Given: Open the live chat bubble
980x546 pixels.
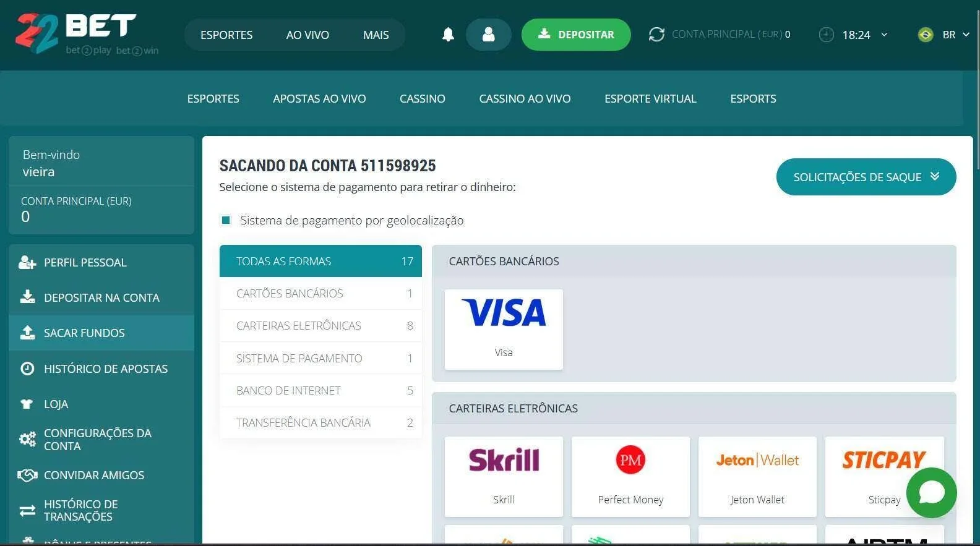Looking at the screenshot, I should pos(932,493).
